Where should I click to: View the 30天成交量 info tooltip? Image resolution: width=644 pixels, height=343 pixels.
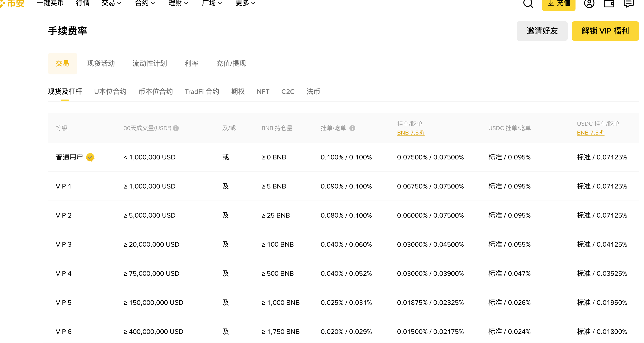point(177,128)
